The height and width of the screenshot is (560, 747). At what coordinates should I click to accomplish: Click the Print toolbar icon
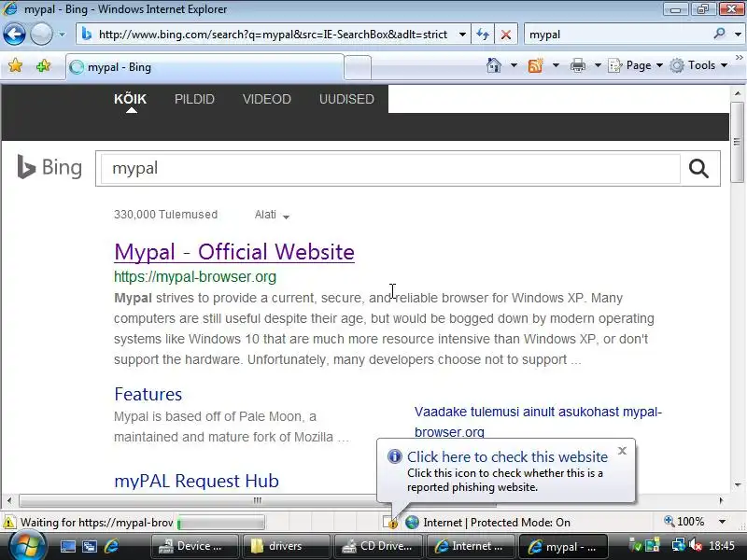(578, 65)
